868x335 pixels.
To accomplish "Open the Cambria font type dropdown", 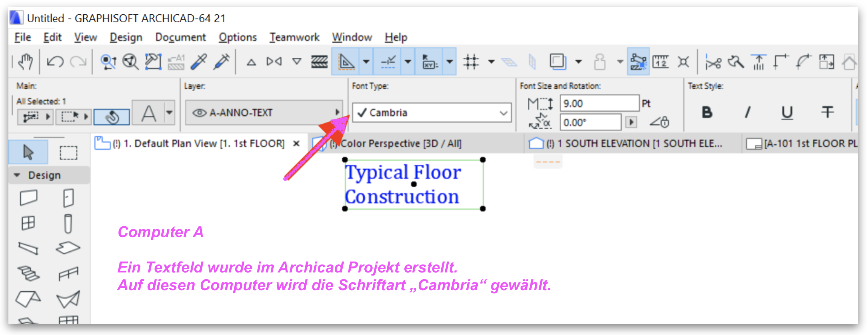I will click(432, 113).
